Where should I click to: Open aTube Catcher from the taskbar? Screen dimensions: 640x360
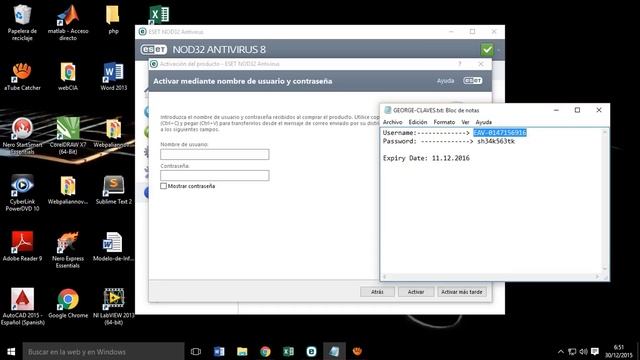[x=358, y=351]
